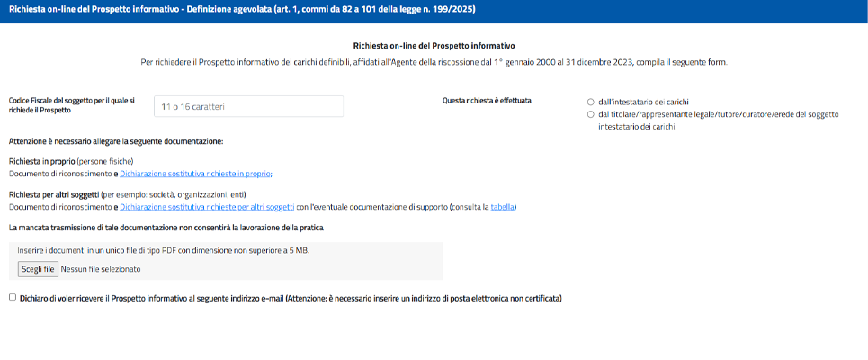Select the "dall'intestatario dei carichi" radio button
The width and height of the screenshot is (868, 360).
590,102
